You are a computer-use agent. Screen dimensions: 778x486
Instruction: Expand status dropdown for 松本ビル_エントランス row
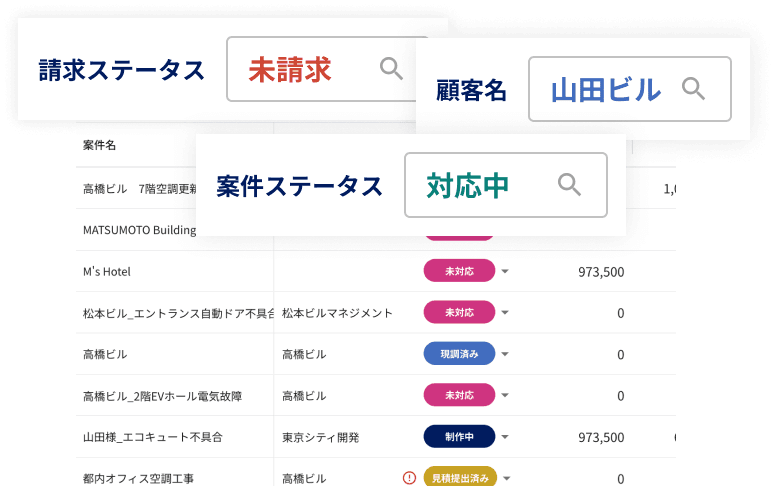click(505, 313)
